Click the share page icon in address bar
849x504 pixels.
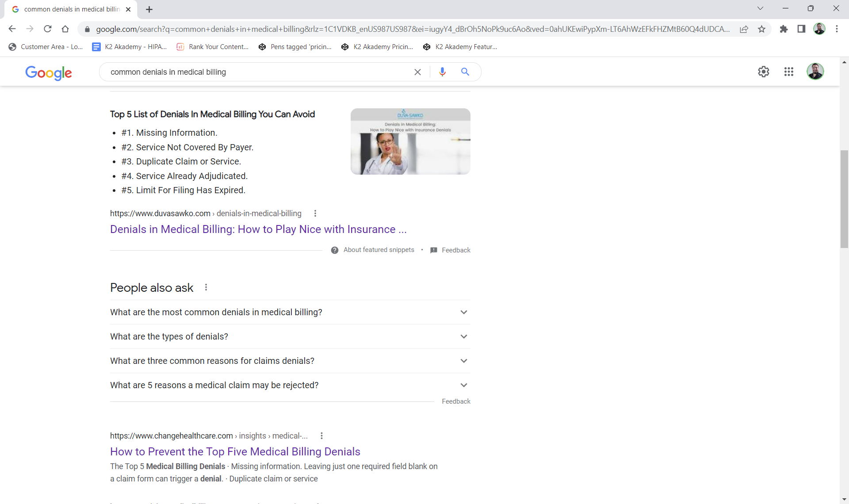[744, 29]
